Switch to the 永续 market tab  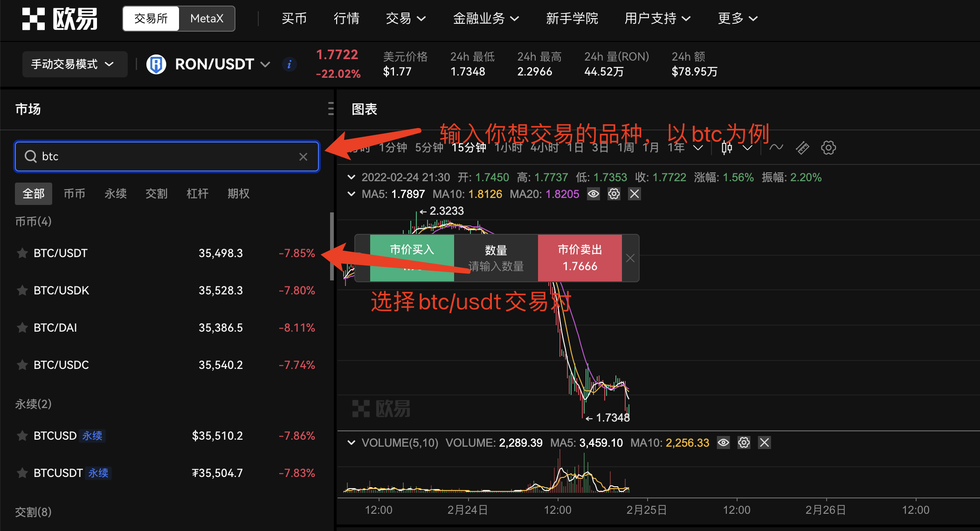115,193
